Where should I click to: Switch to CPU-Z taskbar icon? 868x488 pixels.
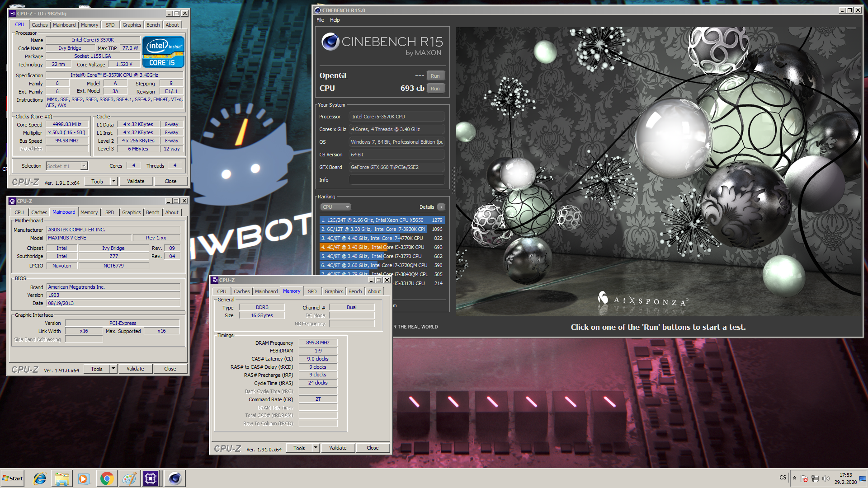point(151,479)
